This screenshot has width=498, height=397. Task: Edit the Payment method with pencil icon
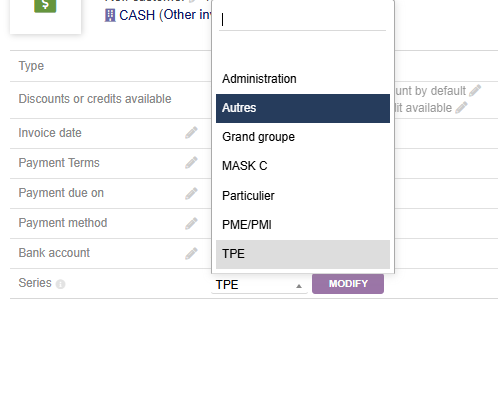[x=191, y=223]
